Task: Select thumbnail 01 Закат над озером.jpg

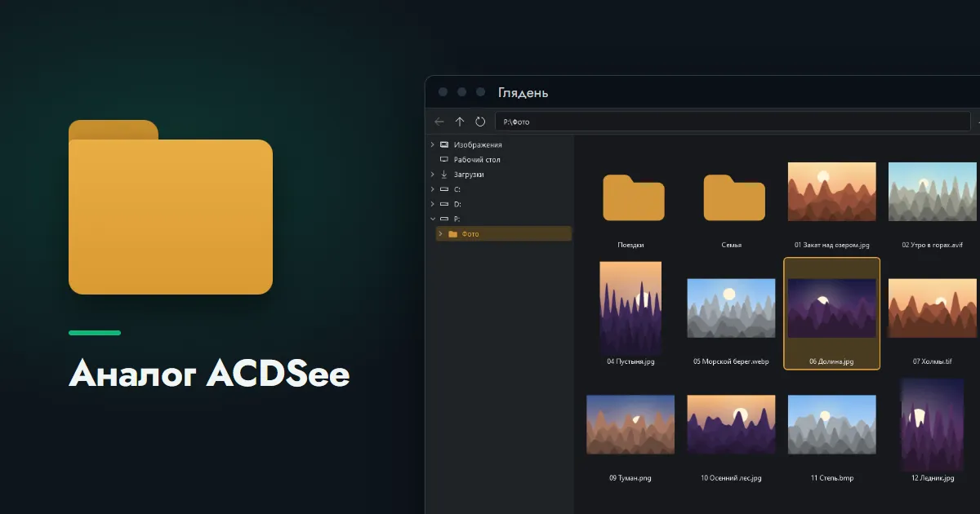Action: pos(831,192)
